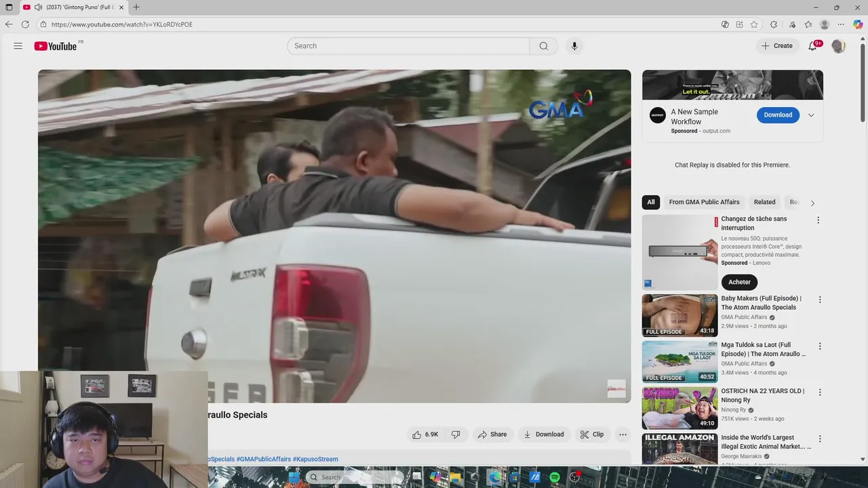The width and height of the screenshot is (868, 488).
Task: Open YouTube notifications bell
Action: [x=812, y=46]
